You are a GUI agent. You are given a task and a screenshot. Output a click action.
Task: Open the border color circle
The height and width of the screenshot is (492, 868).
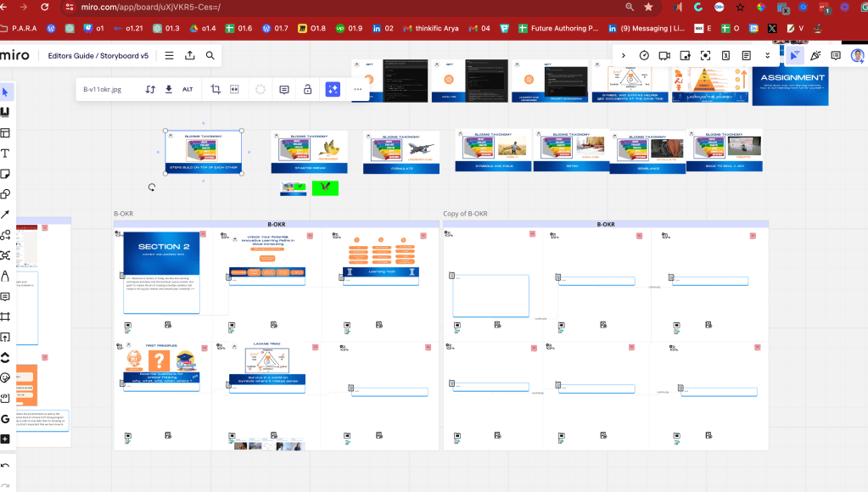click(260, 89)
